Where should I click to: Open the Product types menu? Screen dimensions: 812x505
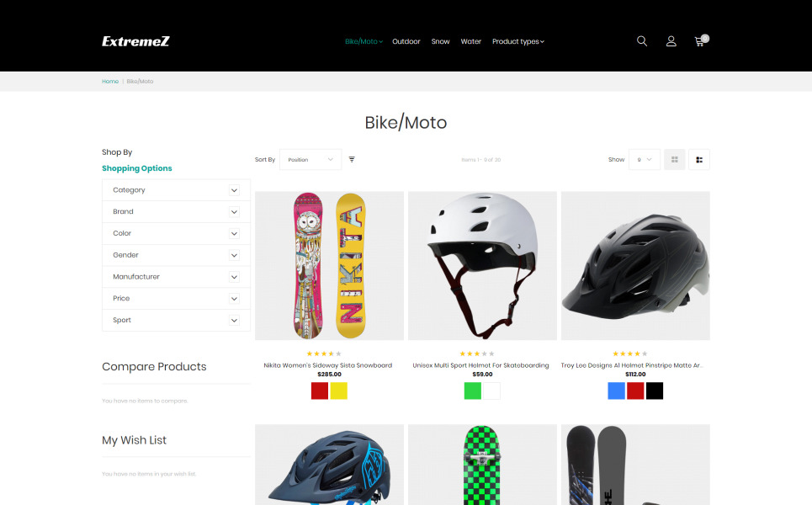[517, 41]
